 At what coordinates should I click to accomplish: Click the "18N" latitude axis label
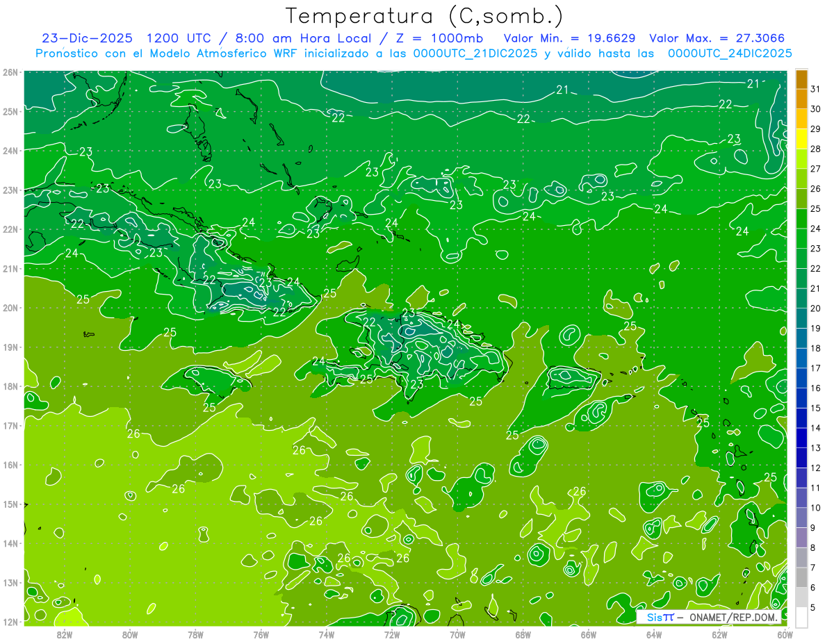(11, 386)
